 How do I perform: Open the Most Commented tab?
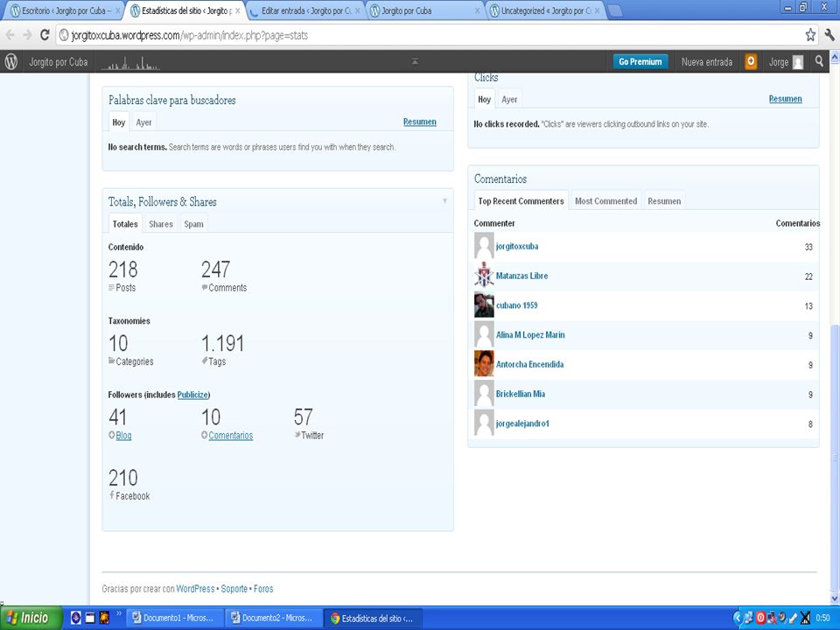click(x=605, y=201)
